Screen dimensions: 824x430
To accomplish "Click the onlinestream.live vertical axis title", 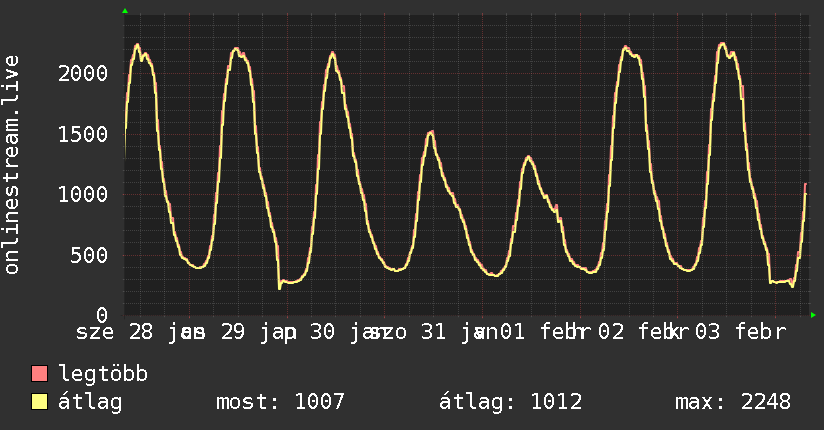I will [12, 165].
